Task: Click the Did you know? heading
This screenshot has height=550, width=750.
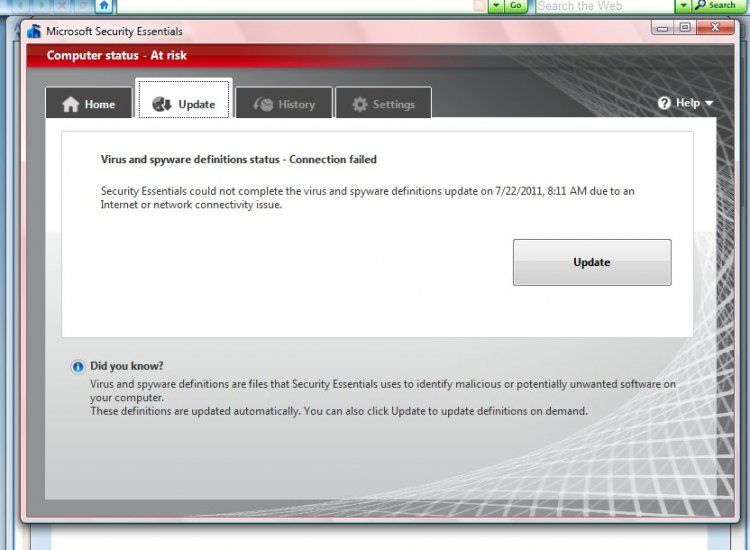Action: (x=127, y=366)
